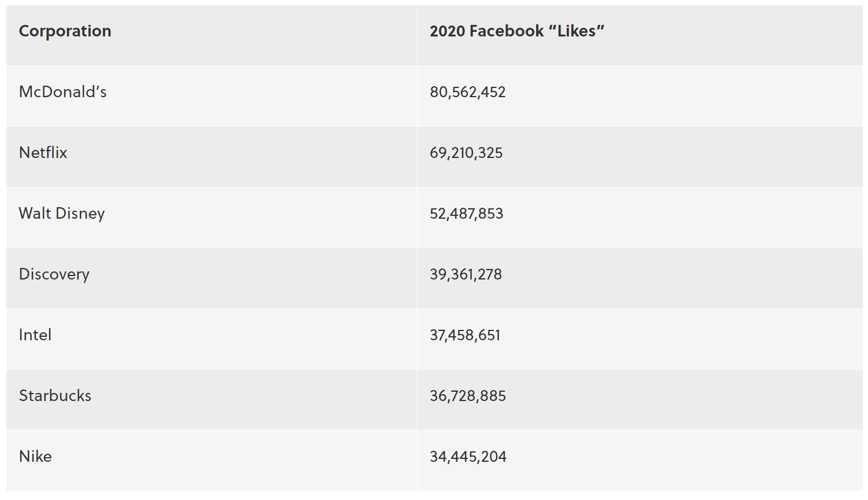Select the 69,210,325 likes value
The height and width of the screenshot is (500, 868).
pos(466,153)
